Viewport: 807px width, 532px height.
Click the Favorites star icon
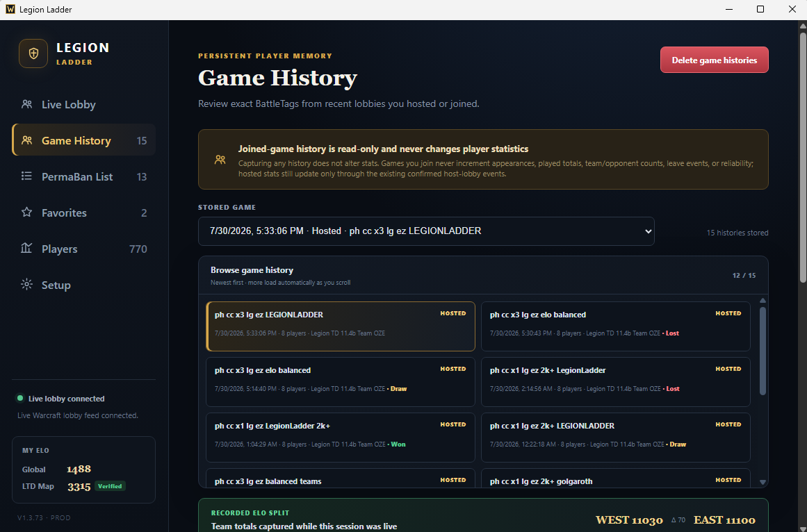click(27, 213)
